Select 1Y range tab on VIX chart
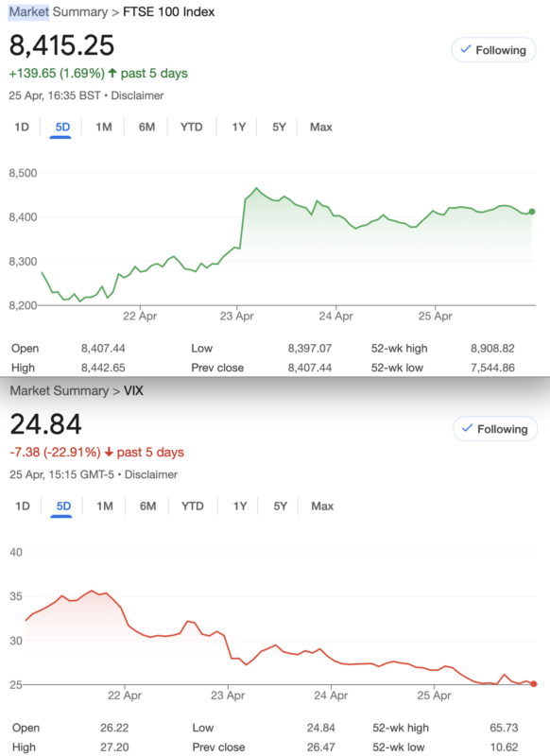Screen dimensions: 550x756 pyautogui.click(x=240, y=506)
